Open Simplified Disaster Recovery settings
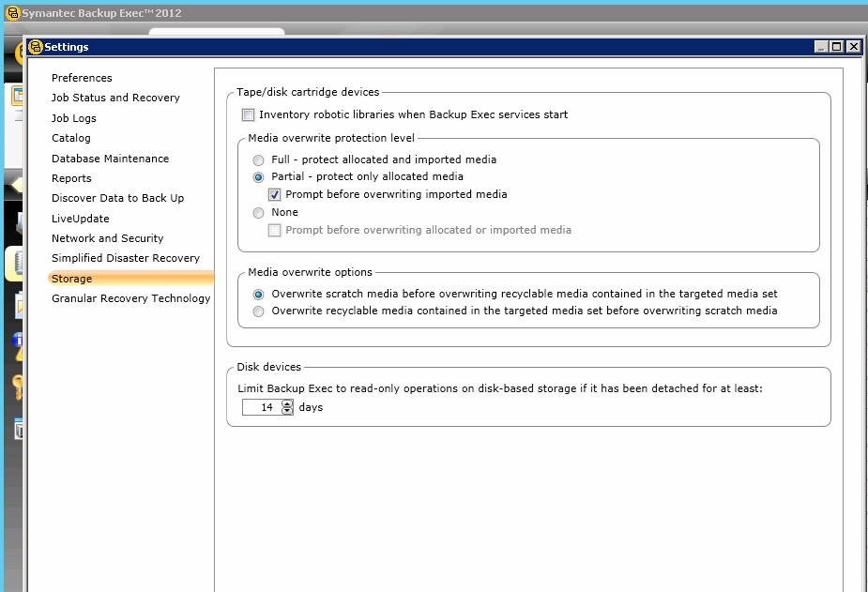The width and height of the screenshot is (868, 592). click(126, 258)
